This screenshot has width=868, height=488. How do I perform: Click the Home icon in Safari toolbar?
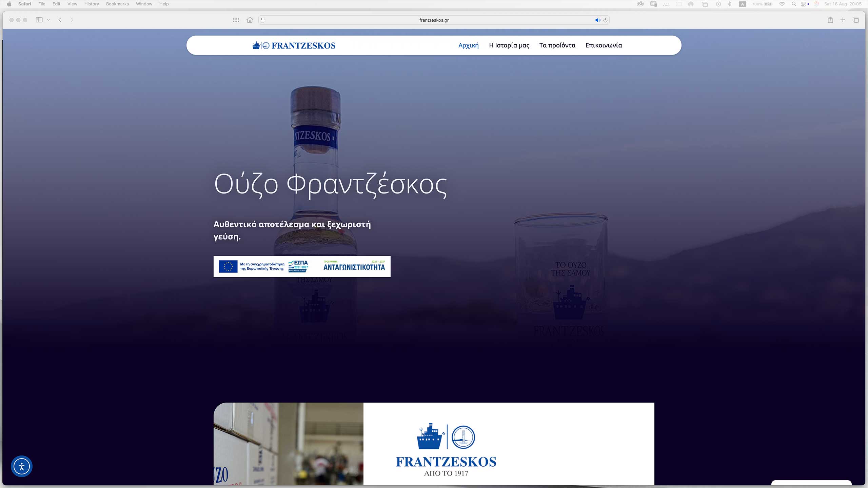pyautogui.click(x=250, y=20)
